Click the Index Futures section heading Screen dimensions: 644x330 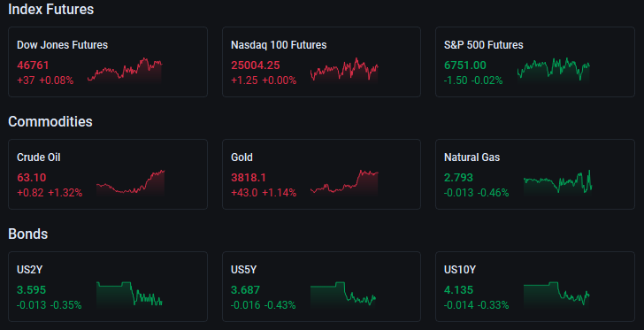51,10
